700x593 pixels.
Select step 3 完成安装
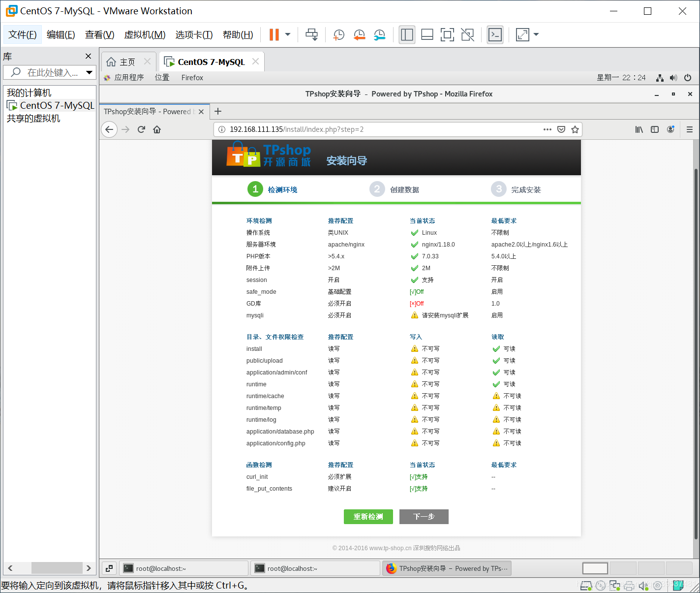click(516, 189)
